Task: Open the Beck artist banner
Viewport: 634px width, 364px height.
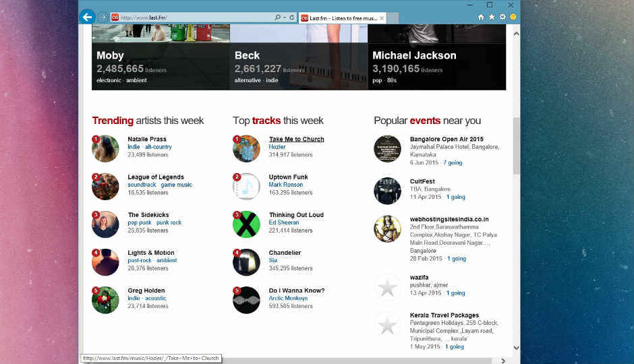Action: coord(299,57)
